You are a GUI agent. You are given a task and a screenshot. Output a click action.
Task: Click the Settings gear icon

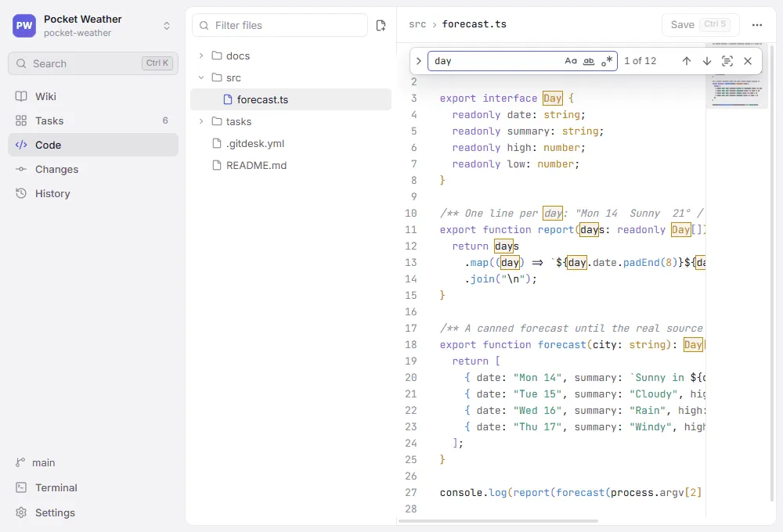21,512
